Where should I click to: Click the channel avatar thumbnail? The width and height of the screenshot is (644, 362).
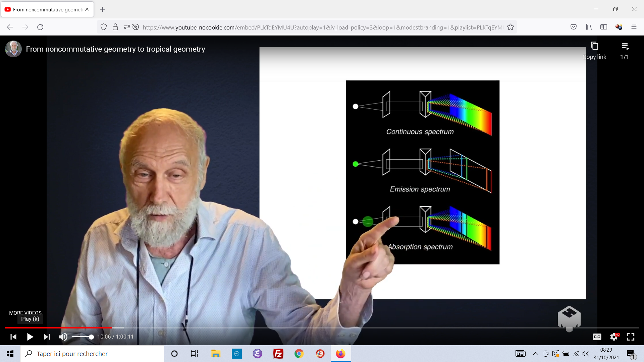[x=13, y=49]
